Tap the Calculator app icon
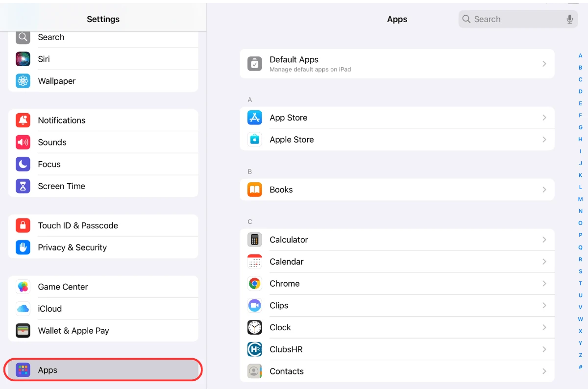 255,240
